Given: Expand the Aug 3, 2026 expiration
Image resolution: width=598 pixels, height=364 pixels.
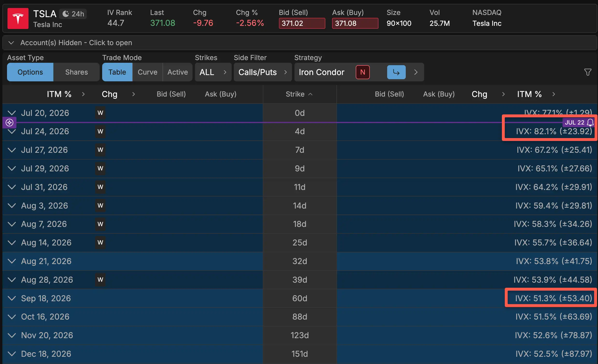Looking at the screenshot, I should pyautogui.click(x=12, y=205).
